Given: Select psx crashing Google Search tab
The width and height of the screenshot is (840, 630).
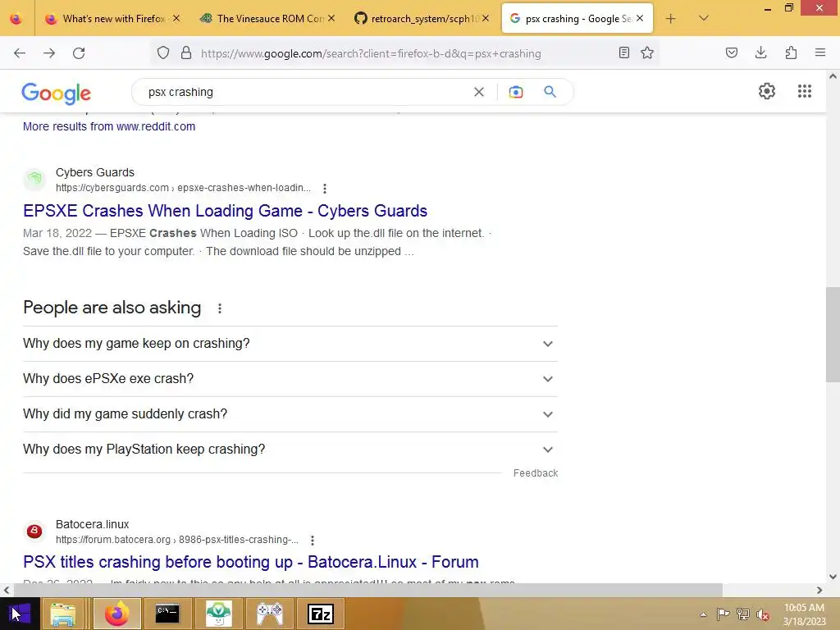Looking at the screenshot, I should tap(577, 19).
